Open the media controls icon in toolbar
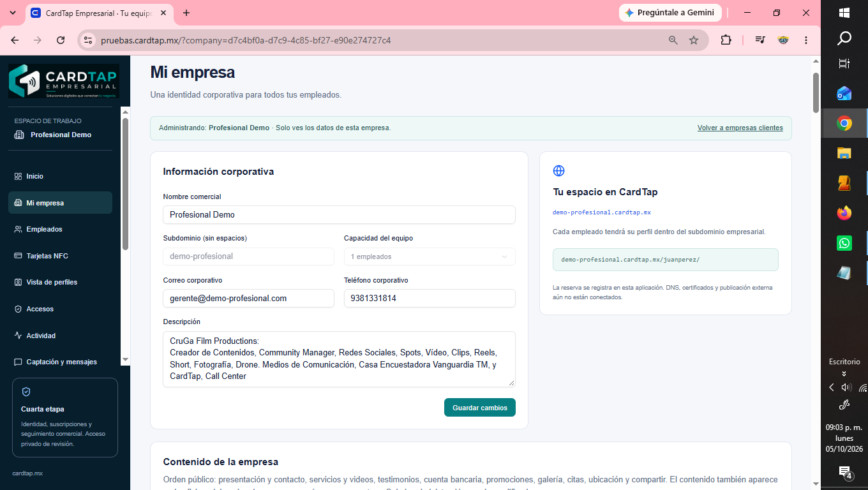This screenshot has height=490, width=868. (x=759, y=40)
